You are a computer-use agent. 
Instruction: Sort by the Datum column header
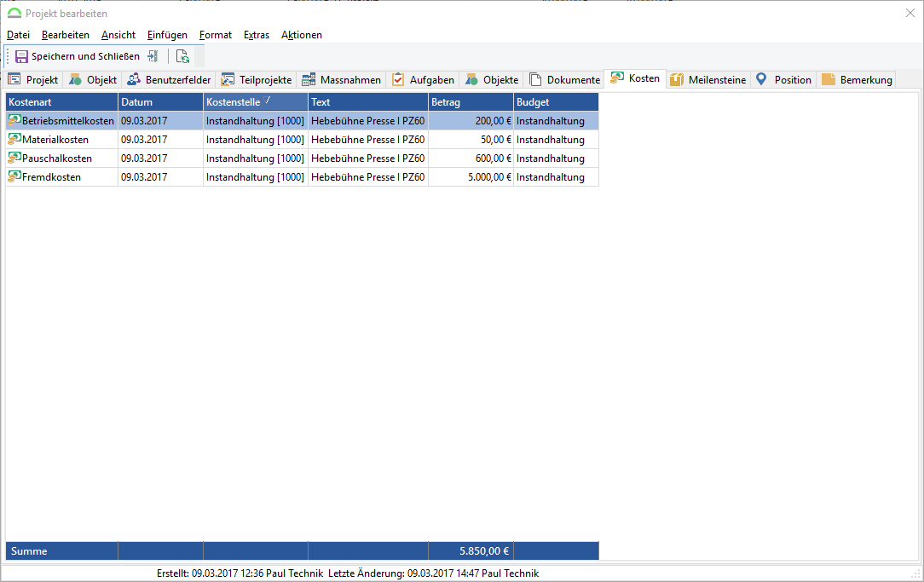click(x=160, y=102)
